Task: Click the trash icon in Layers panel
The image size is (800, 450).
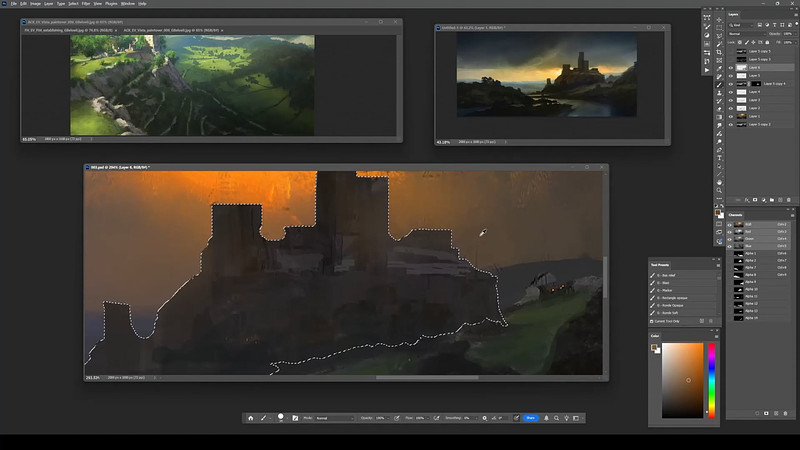Action: pyautogui.click(x=789, y=200)
